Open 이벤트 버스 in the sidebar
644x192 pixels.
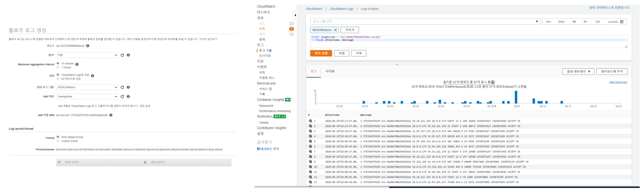point(267,78)
